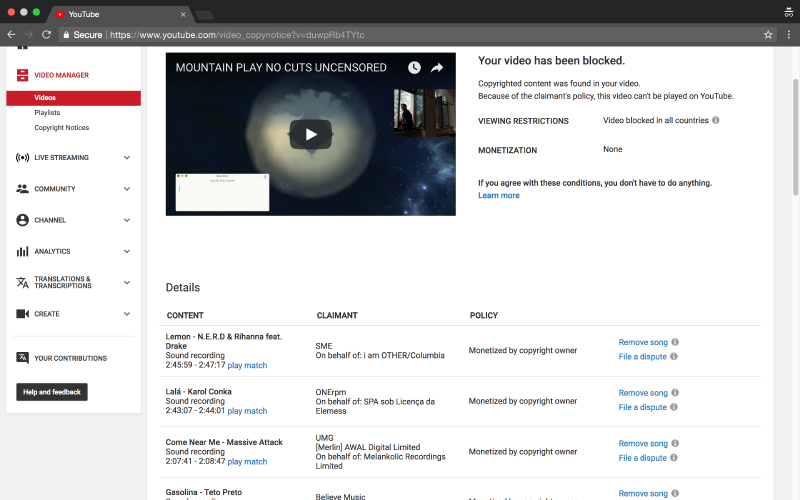
Task: Click info icon next to File a dispute for Come Near Me
Action: 674,457
